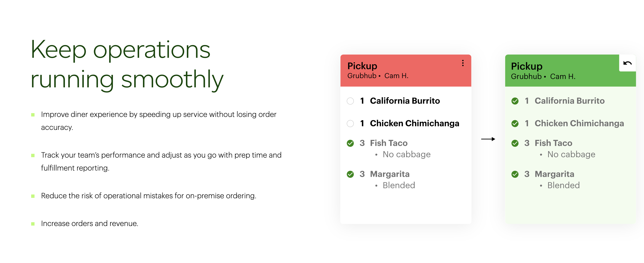The image size is (644, 263).
Task: Click the No cabbage modifier on red card
Action: (407, 154)
